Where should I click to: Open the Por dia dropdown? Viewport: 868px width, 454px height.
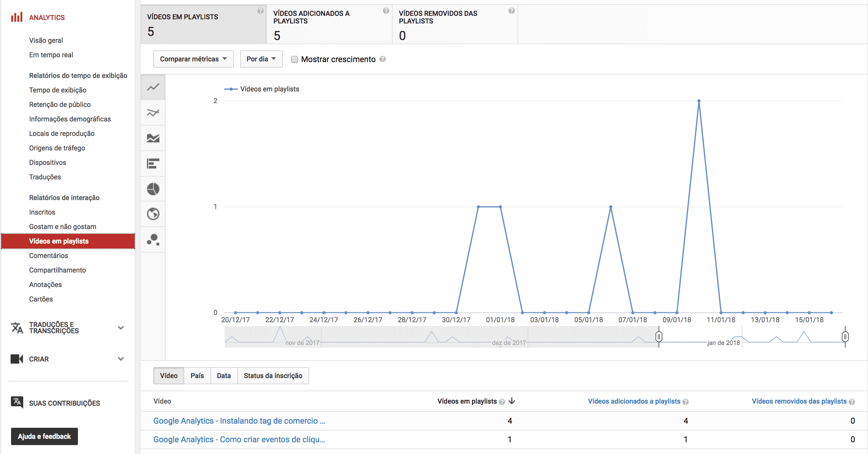261,59
